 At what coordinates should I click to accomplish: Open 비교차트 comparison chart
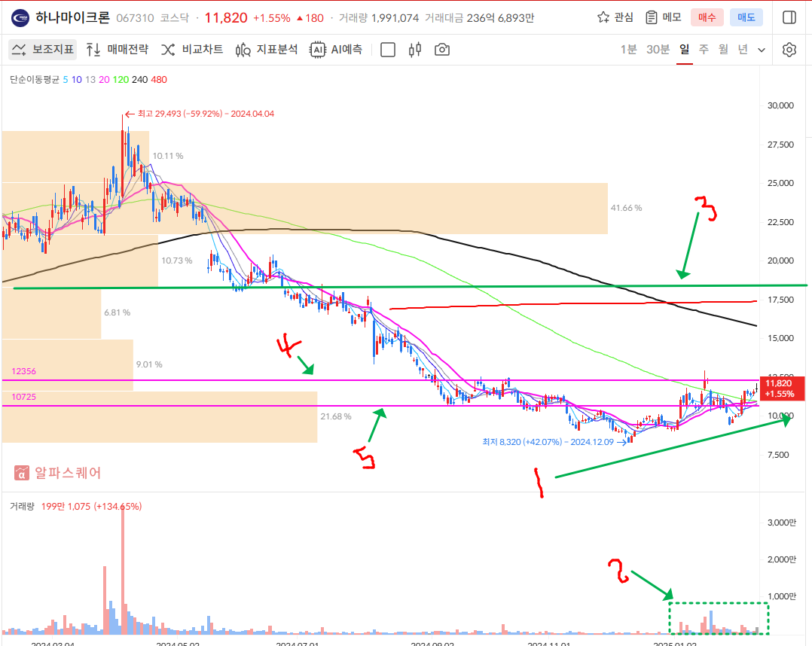[191, 50]
